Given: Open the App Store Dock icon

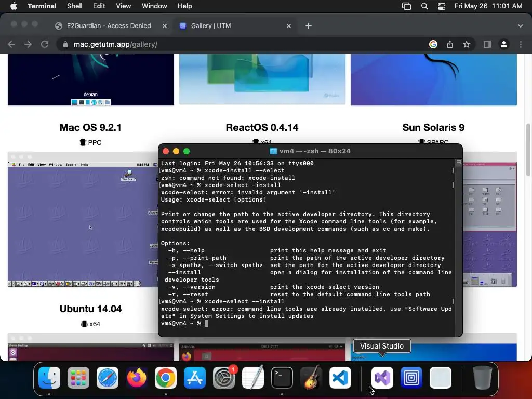Looking at the screenshot, I should tap(195, 378).
